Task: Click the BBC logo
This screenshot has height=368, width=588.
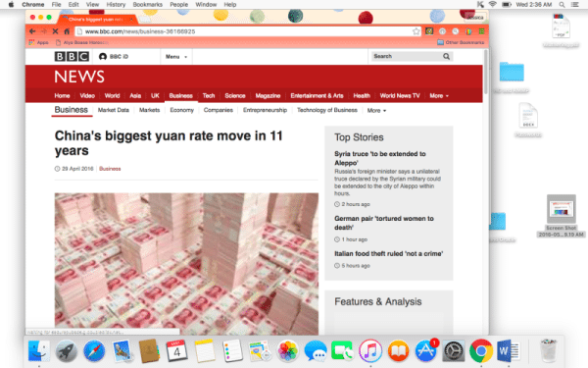Action: [72, 56]
